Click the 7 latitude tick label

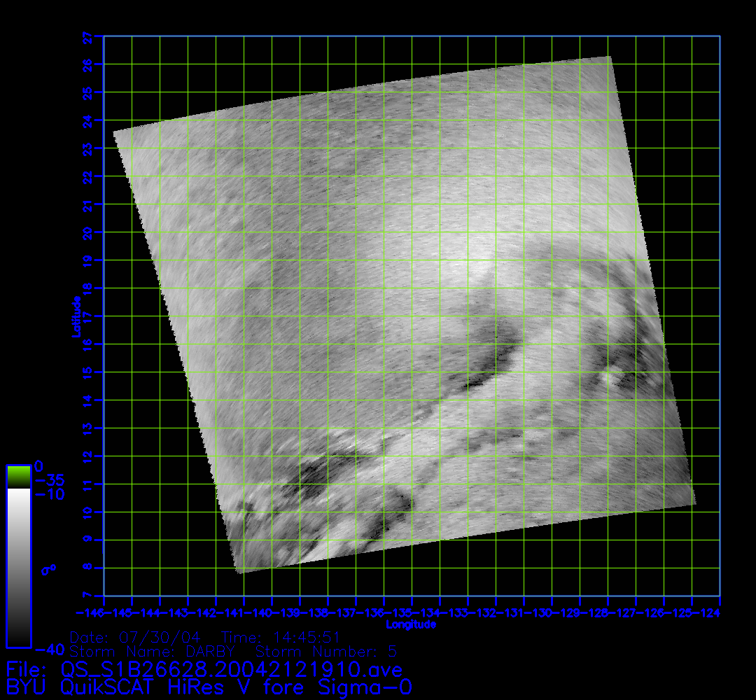[88, 596]
